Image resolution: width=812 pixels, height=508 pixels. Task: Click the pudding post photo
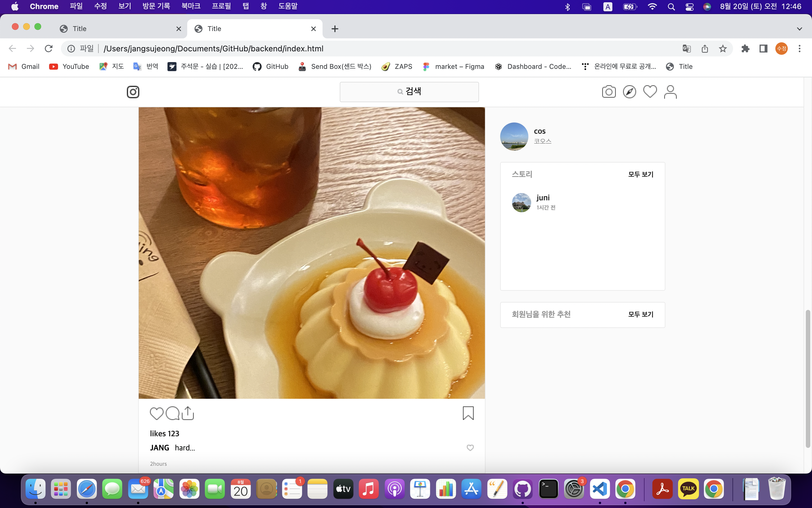312,253
